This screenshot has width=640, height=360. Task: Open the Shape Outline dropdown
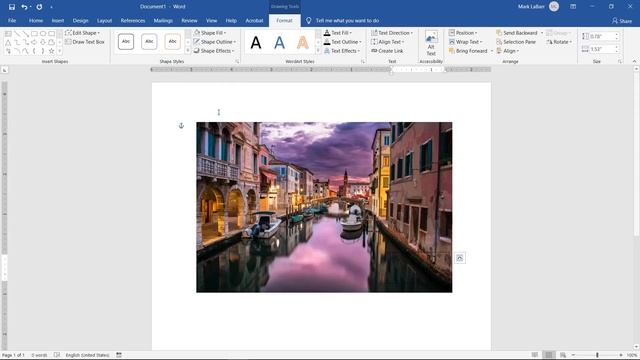(x=214, y=42)
